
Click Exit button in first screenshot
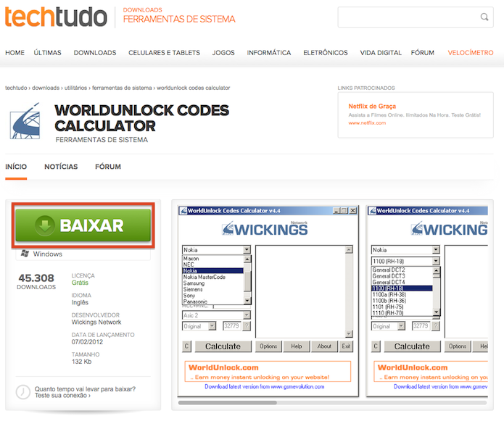346,346
